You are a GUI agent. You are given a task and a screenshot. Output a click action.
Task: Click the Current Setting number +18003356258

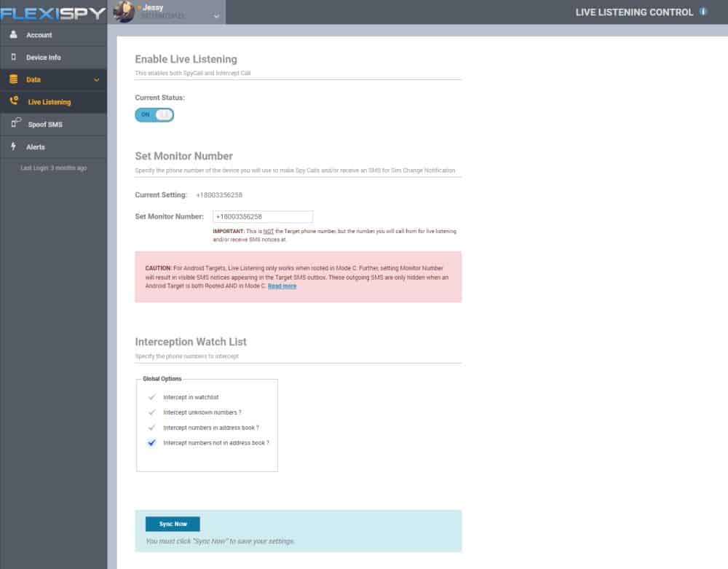point(219,195)
